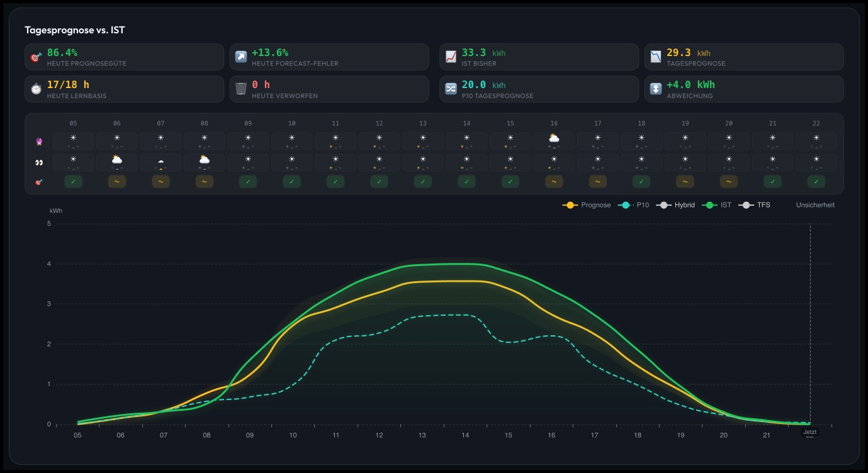Click the P10 TAGESPROGNOSE label

pyautogui.click(x=497, y=96)
